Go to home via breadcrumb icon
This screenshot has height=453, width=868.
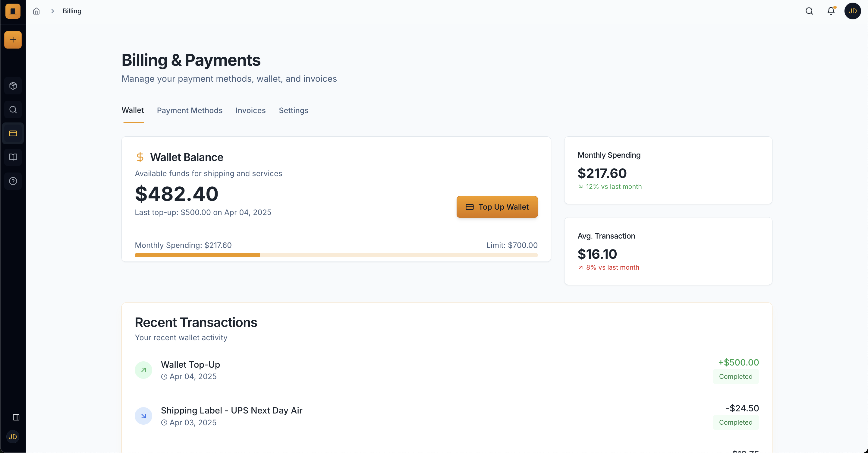[36, 11]
